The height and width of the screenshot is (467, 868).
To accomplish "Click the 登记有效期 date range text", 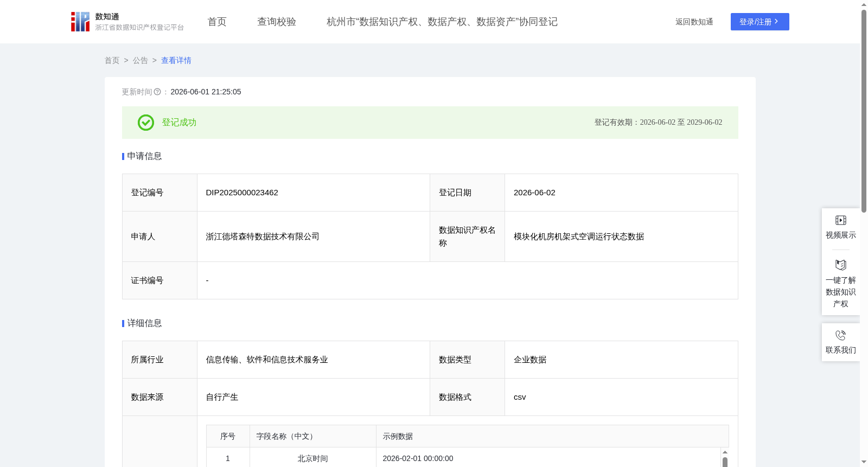I will (x=659, y=123).
